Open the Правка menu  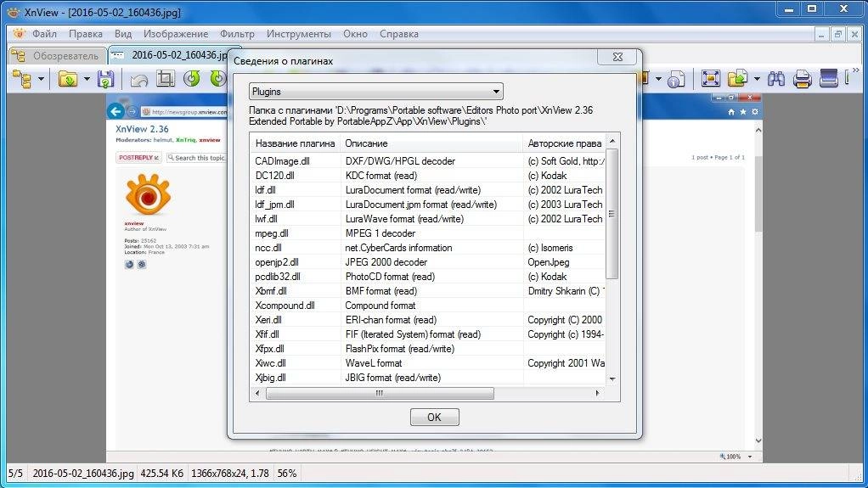[85, 34]
